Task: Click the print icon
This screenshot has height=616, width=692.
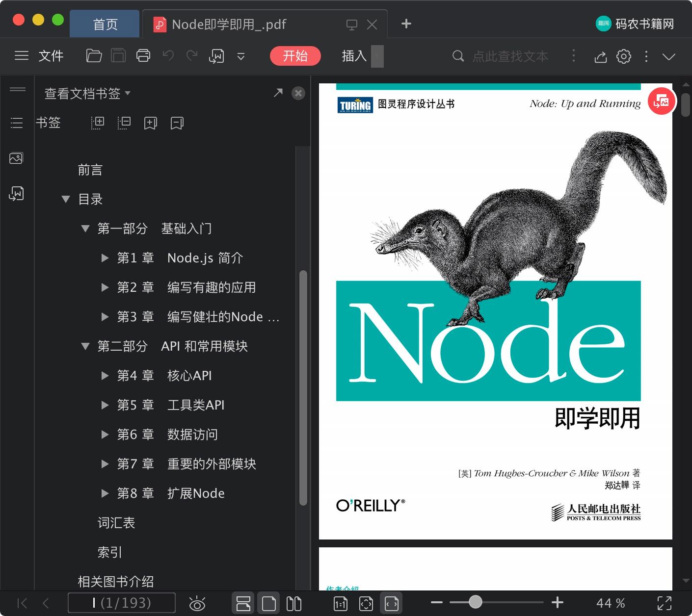Action: (x=143, y=56)
